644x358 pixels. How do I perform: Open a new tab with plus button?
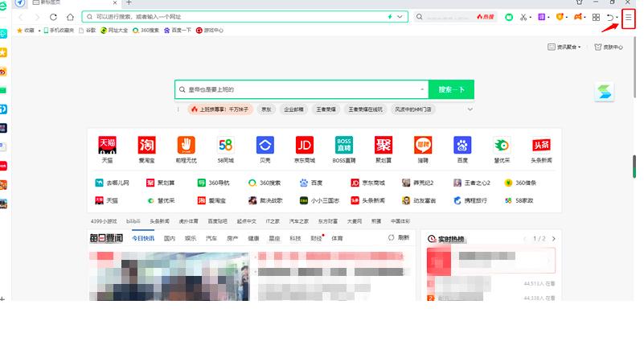coord(129,2)
